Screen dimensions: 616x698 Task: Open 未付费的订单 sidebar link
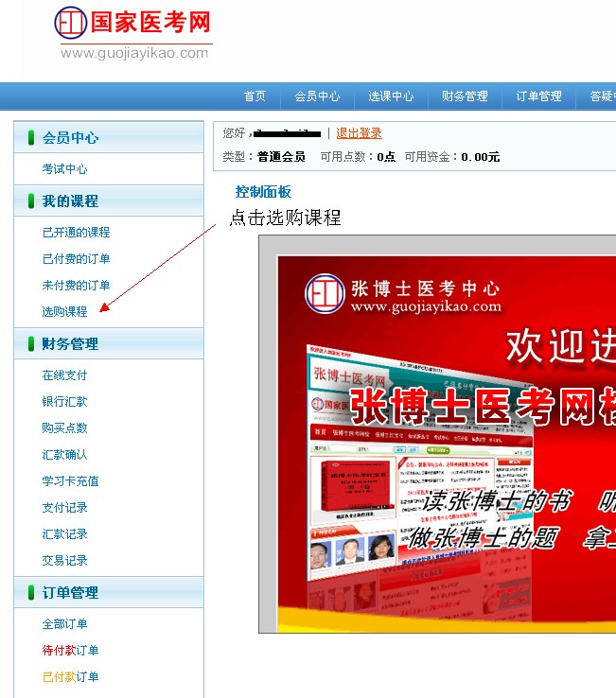(x=76, y=286)
